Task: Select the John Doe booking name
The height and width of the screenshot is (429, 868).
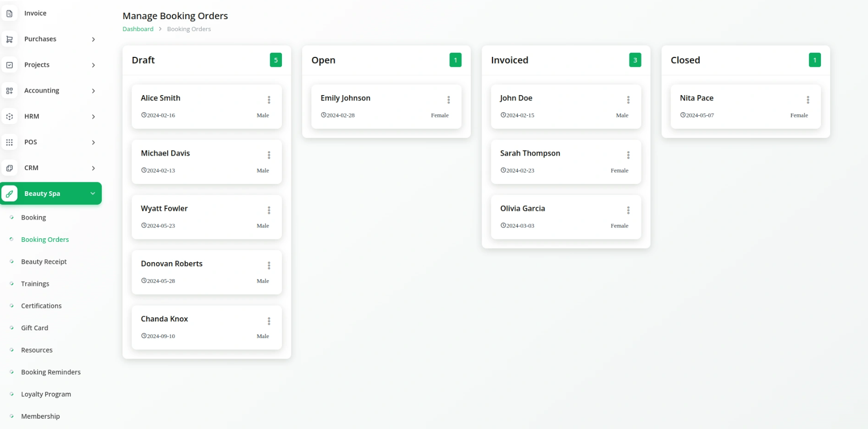Action: tap(516, 98)
